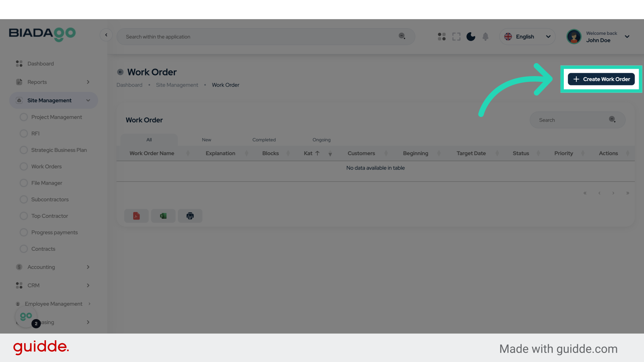
Task: Switch to the Completed tab
Action: click(x=264, y=140)
